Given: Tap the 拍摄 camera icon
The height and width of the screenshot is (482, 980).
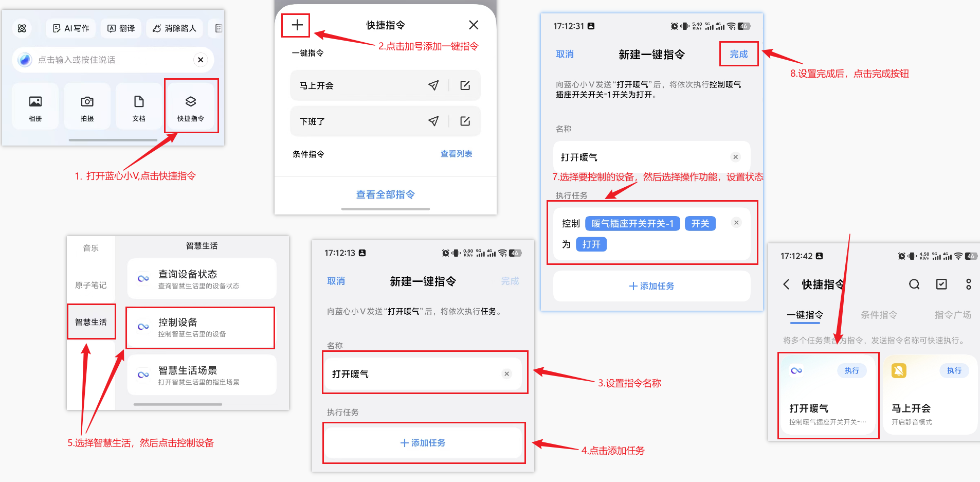Looking at the screenshot, I should [x=87, y=106].
